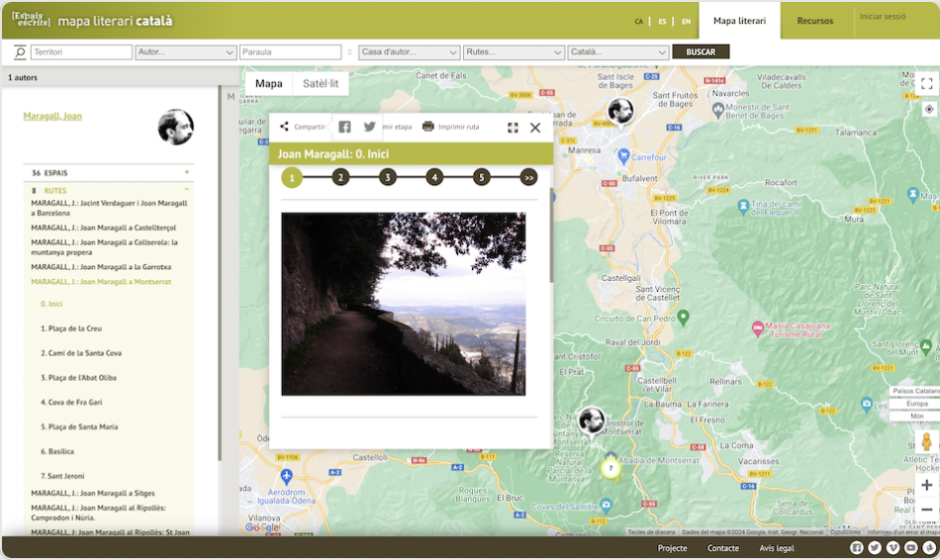Viewport: 940px width, 560px height.
Task: Collapse the 8 Rutes section
Action: (187, 189)
